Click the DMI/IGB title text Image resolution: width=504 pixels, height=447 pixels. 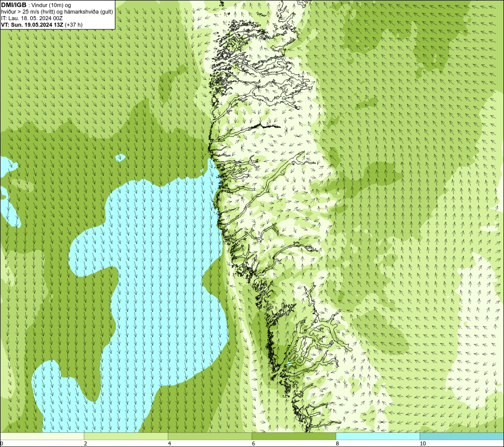tap(14, 5)
